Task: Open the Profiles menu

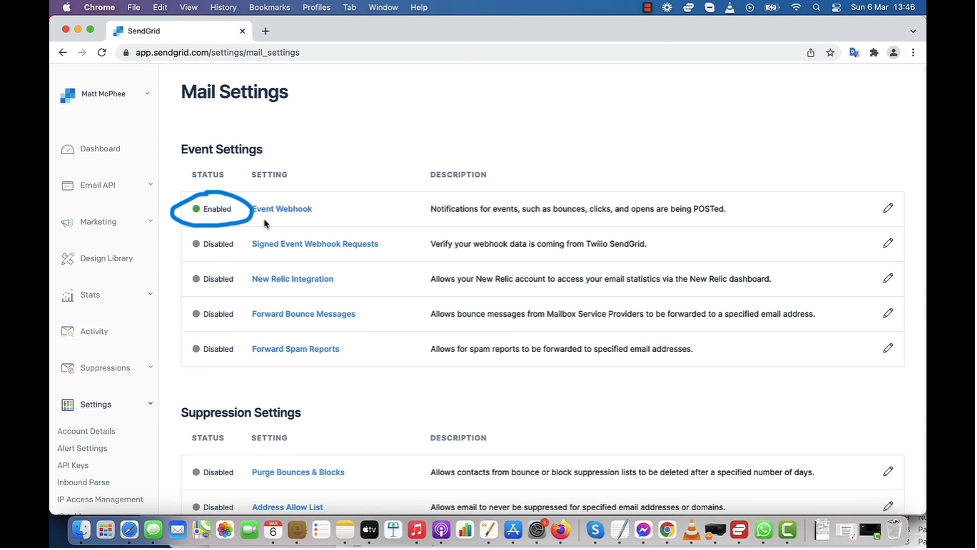Action: pos(316,7)
